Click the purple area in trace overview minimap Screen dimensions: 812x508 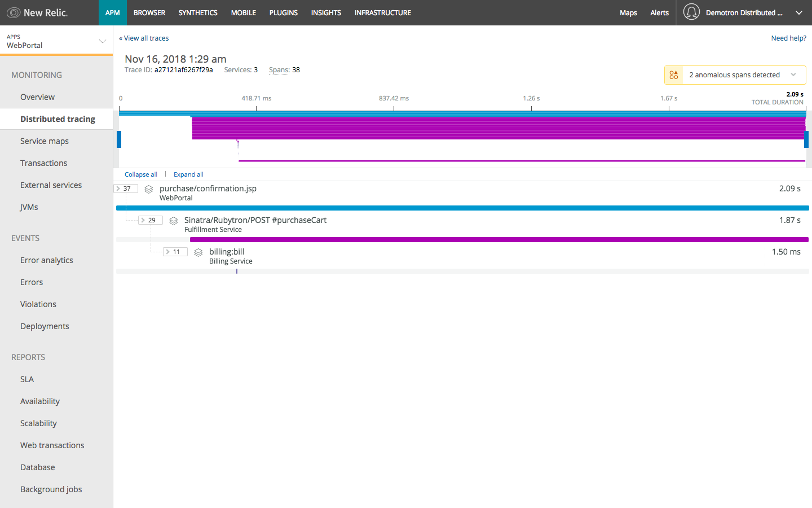coord(498,128)
